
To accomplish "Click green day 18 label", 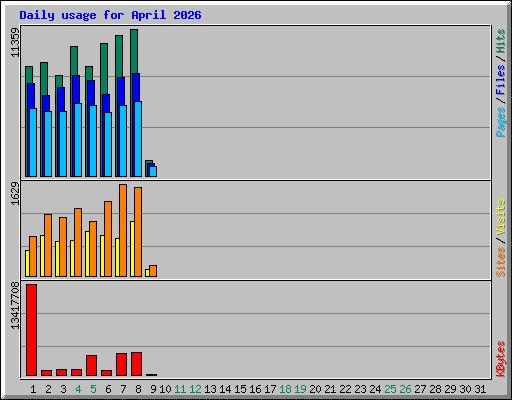I will tap(285, 389).
